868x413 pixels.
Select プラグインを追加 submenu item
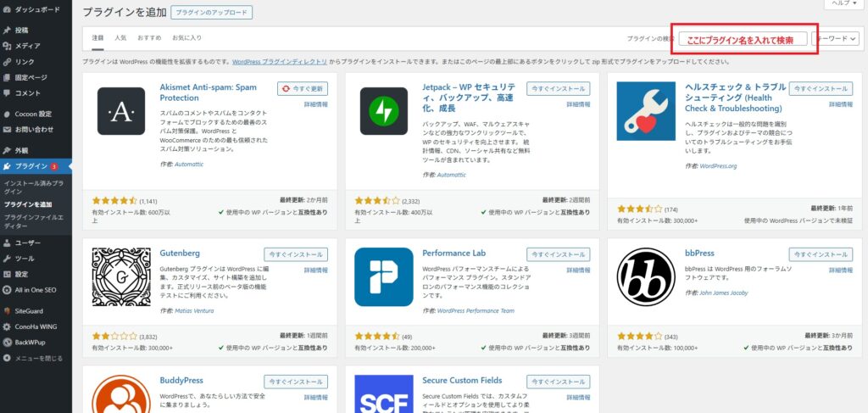(28, 204)
